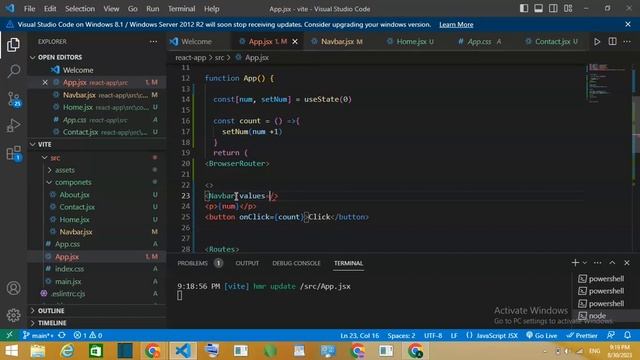Open the File menu

(x=29, y=9)
